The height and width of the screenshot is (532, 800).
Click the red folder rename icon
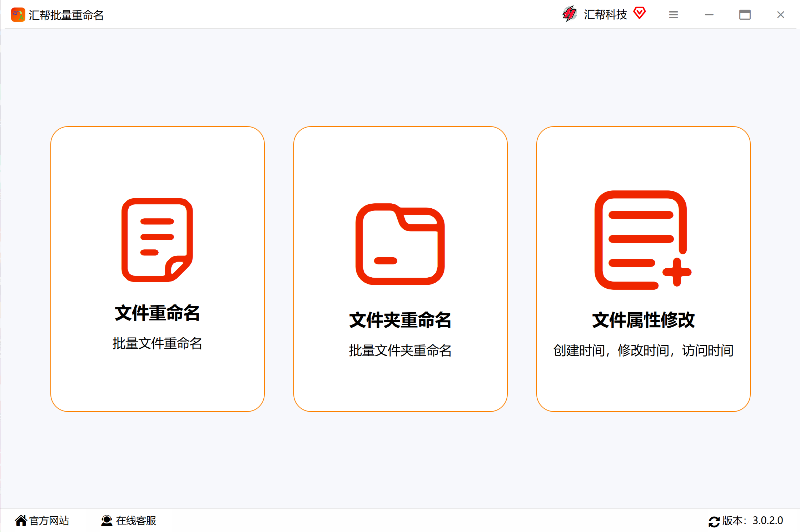pyautogui.click(x=400, y=244)
